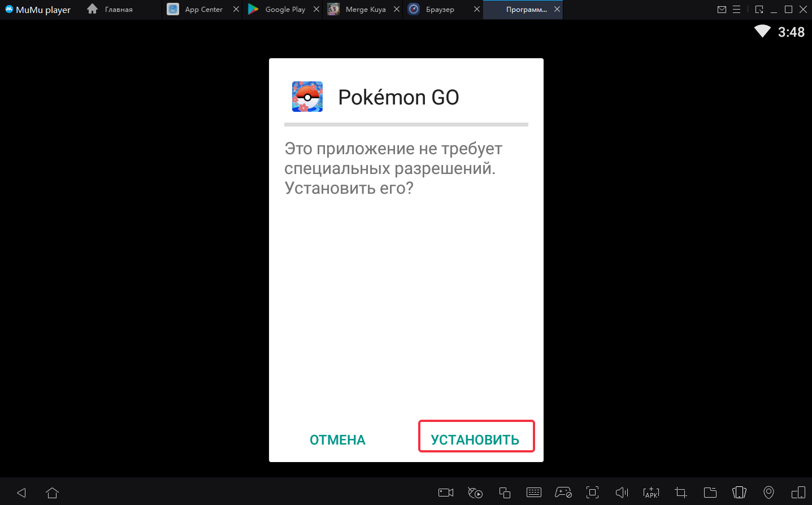Close the App Center tab

click(x=236, y=10)
